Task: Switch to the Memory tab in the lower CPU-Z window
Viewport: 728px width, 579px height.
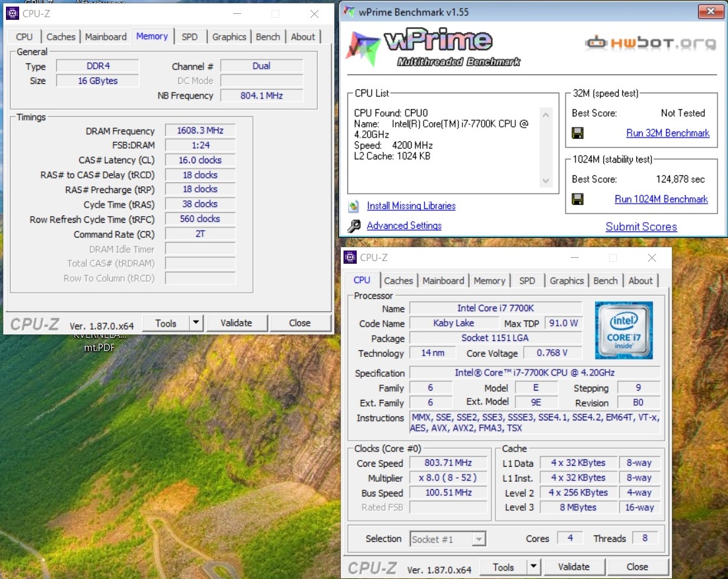Action: pos(490,281)
